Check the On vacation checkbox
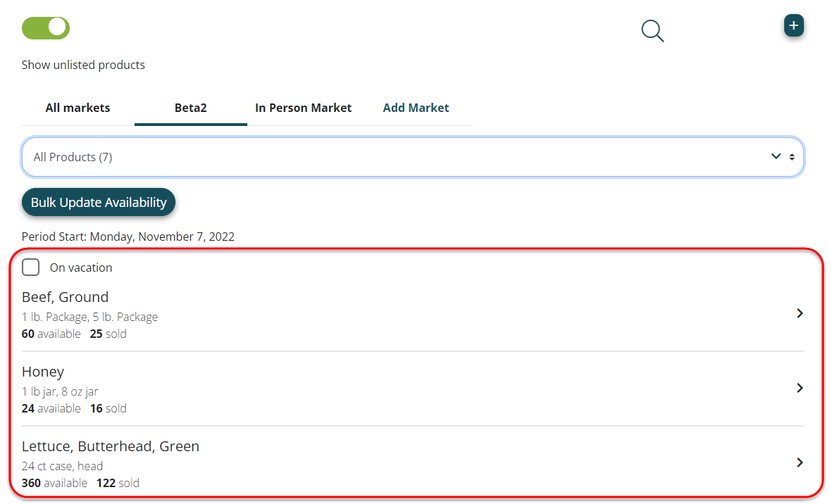This screenshot has width=830, height=504. [x=31, y=267]
